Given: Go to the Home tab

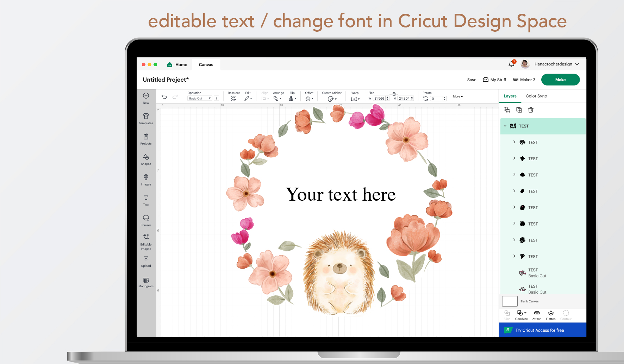Looking at the screenshot, I should pos(177,65).
